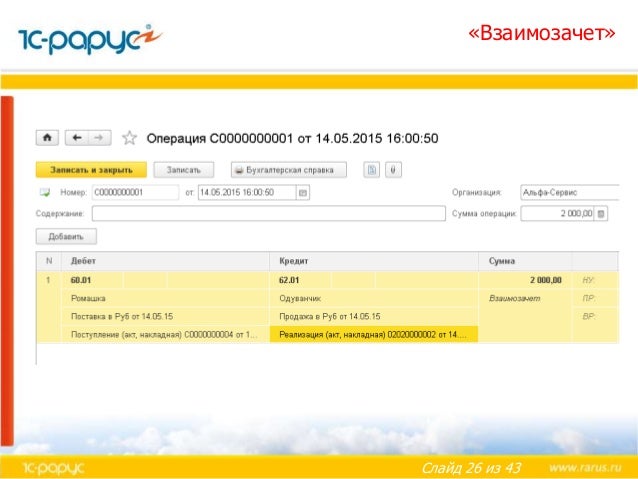The image size is (638, 479).
Task: Click the Добавить button
Action: [x=66, y=236]
